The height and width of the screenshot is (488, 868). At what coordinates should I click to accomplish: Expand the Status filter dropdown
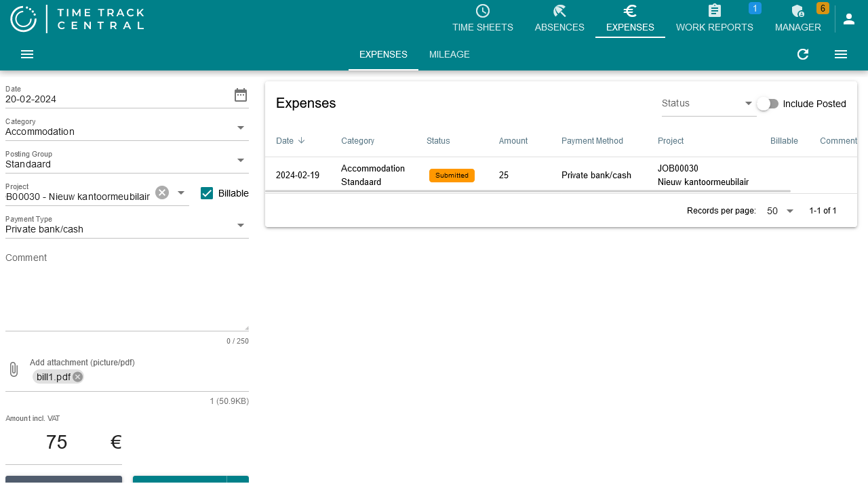pyautogui.click(x=749, y=103)
